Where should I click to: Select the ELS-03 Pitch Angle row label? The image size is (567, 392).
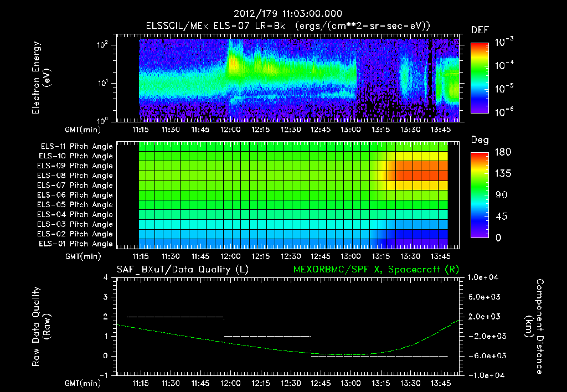75,225
